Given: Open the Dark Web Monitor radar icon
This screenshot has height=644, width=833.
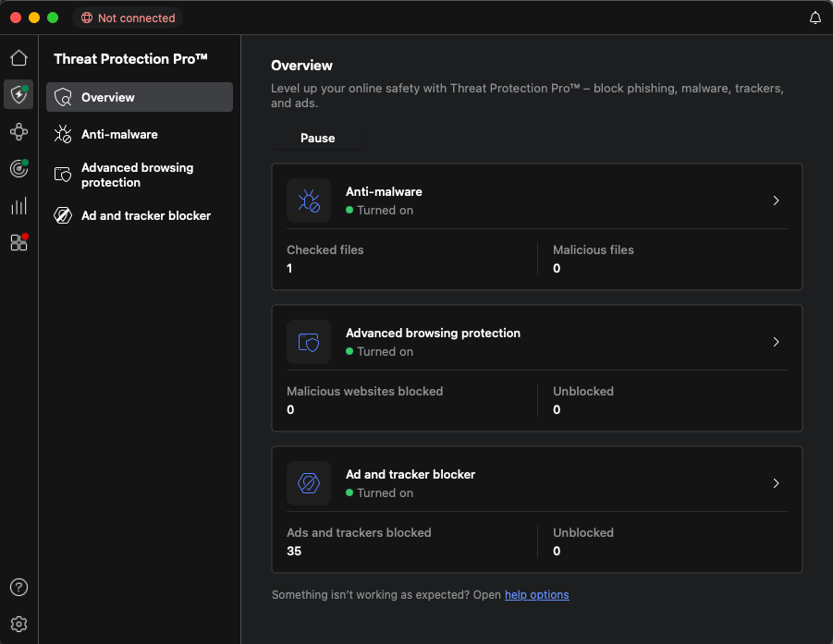Looking at the screenshot, I should pyautogui.click(x=18, y=168).
